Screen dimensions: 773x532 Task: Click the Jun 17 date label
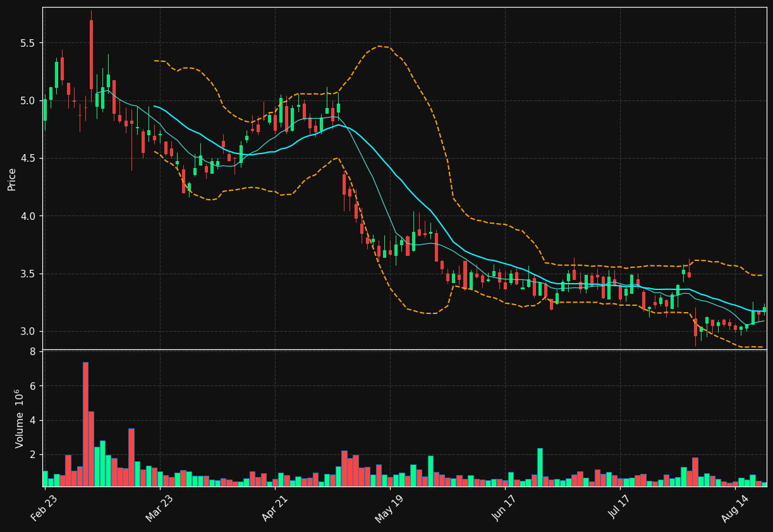pos(504,509)
